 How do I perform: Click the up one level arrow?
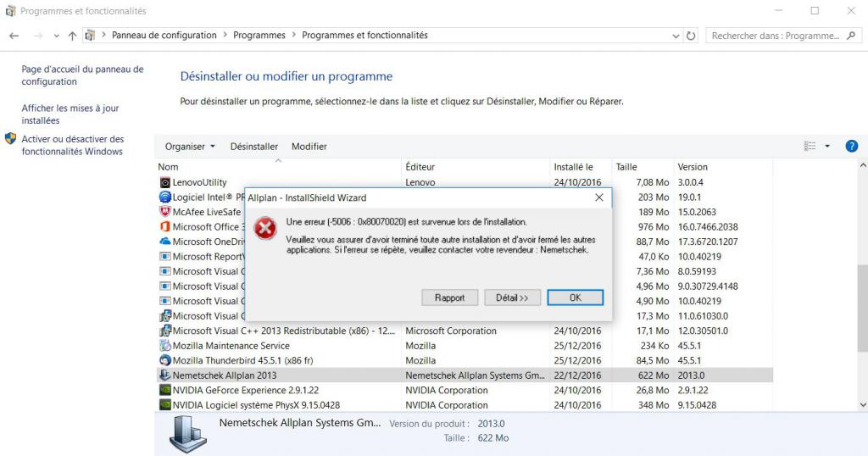click(72, 36)
